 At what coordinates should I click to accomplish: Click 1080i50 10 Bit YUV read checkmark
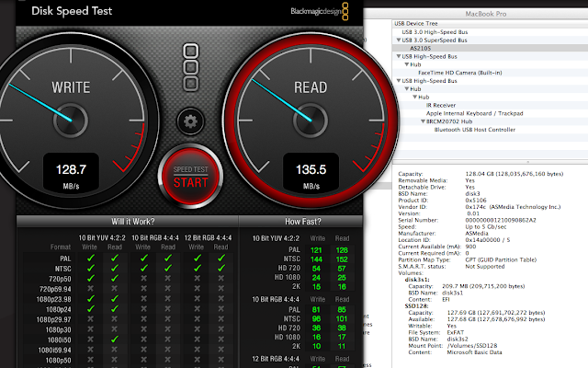tap(114, 339)
